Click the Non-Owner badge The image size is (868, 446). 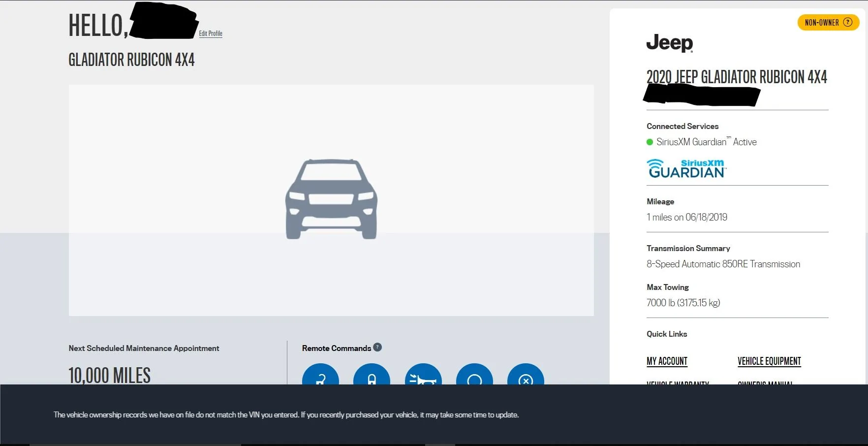click(828, 22)
